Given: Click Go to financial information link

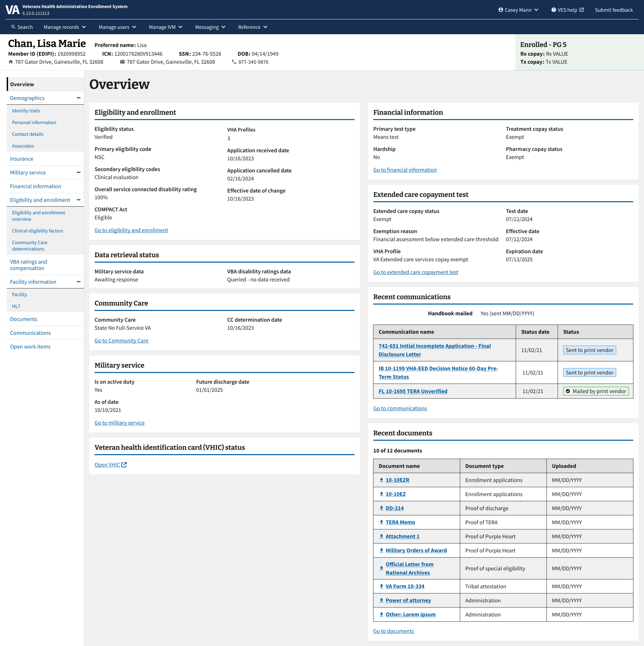Looking at the screenshot, I should pos(405,170).
